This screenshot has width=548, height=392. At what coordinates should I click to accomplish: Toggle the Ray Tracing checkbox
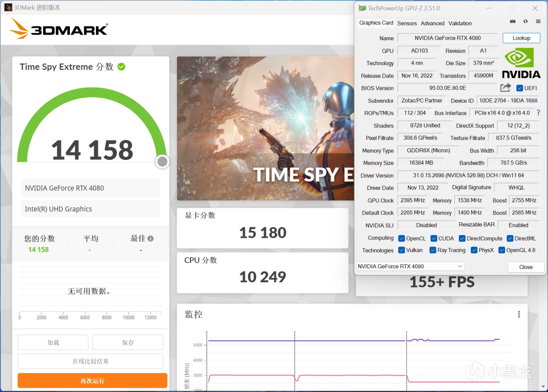coord(433,250)
